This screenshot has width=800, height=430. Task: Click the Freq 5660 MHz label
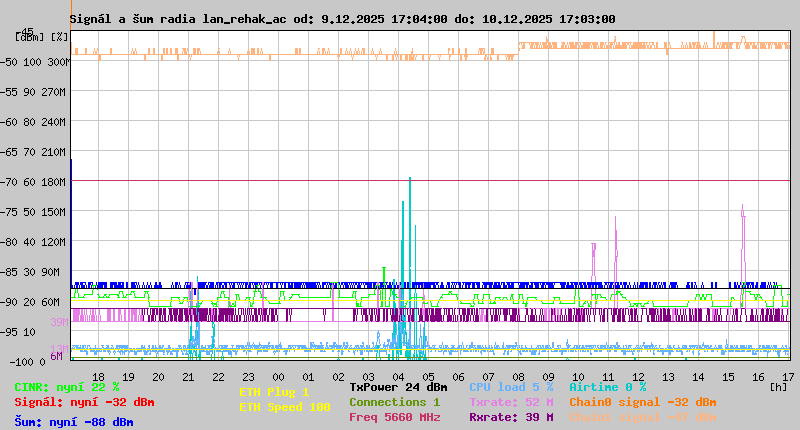pyautogui.click(x=394, y=417)
